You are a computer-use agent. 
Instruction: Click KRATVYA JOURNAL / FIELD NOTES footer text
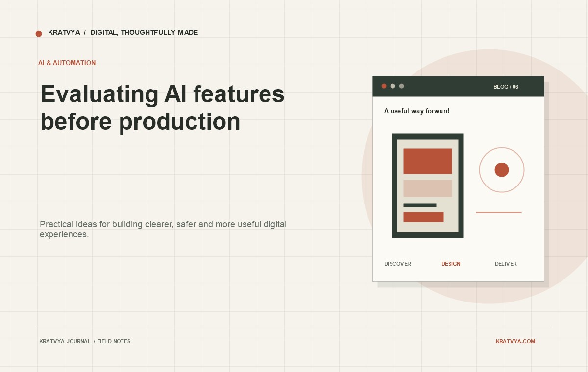(85, 341)
